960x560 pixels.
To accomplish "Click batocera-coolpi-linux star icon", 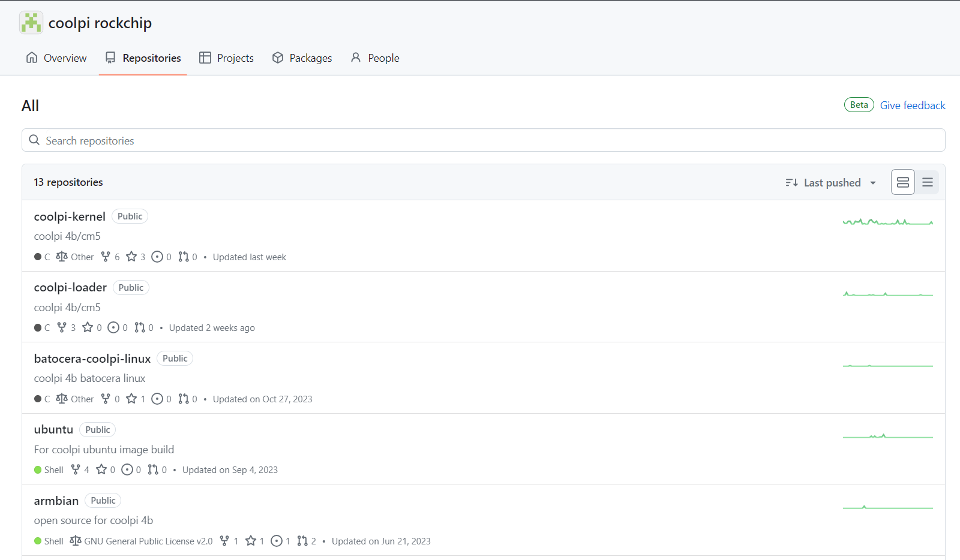I will pyautogui.click(x=131, y=399).
